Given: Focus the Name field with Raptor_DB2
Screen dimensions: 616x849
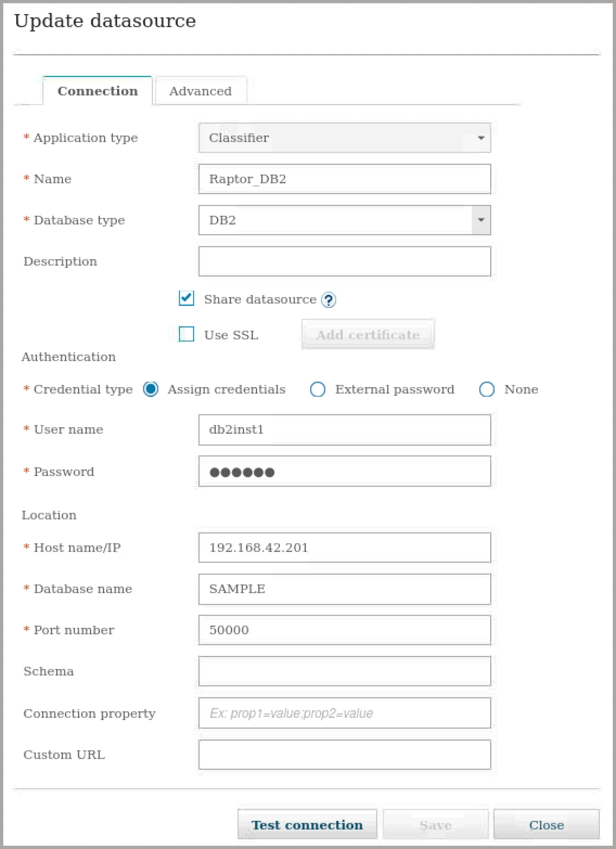Looking at the screenshot, I should coord(345,179).
